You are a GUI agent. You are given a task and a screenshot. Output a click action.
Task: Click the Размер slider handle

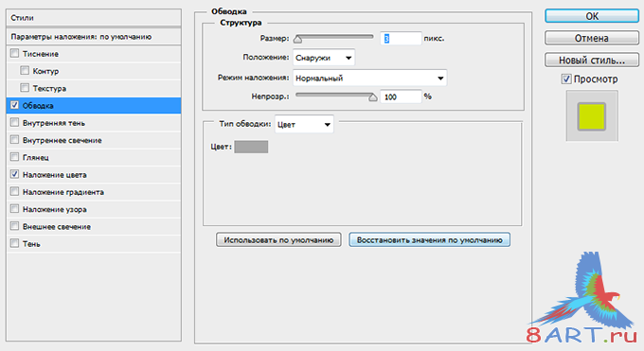pos(297,39)
